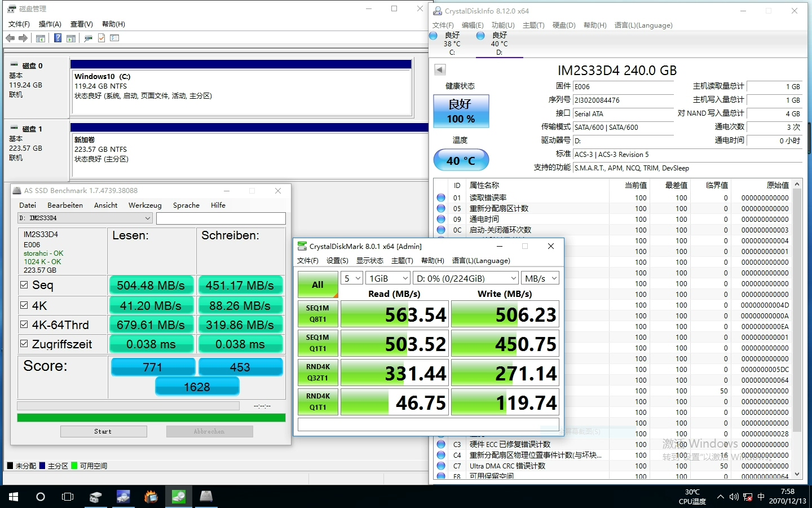Viewport: 812px width, 508px height.
Task: Open the 显示状态 menu in CrystalDiskMark
Action: coord(369,261)
